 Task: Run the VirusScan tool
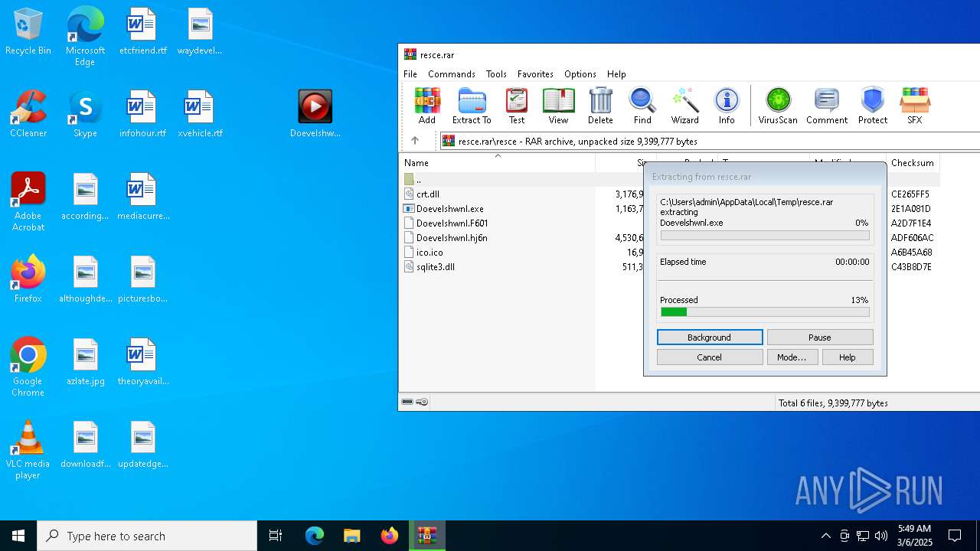coord(778,106)
